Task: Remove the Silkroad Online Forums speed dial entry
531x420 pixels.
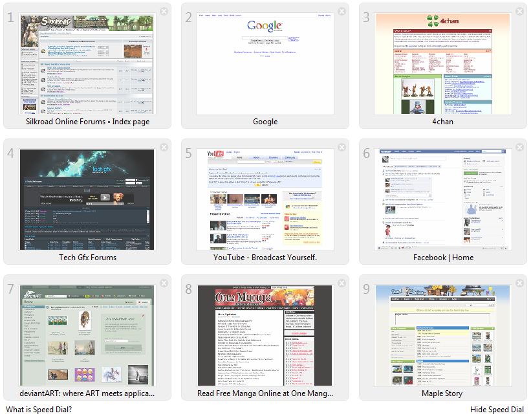Action: pos(164,11)
